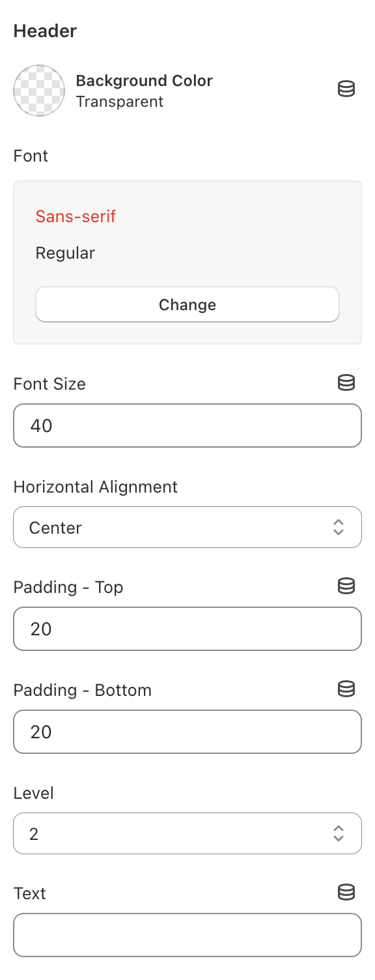The height and width of the screenshot is (980, 375).
Task: Click the Level field label
Action: click(x=33, y=793)
